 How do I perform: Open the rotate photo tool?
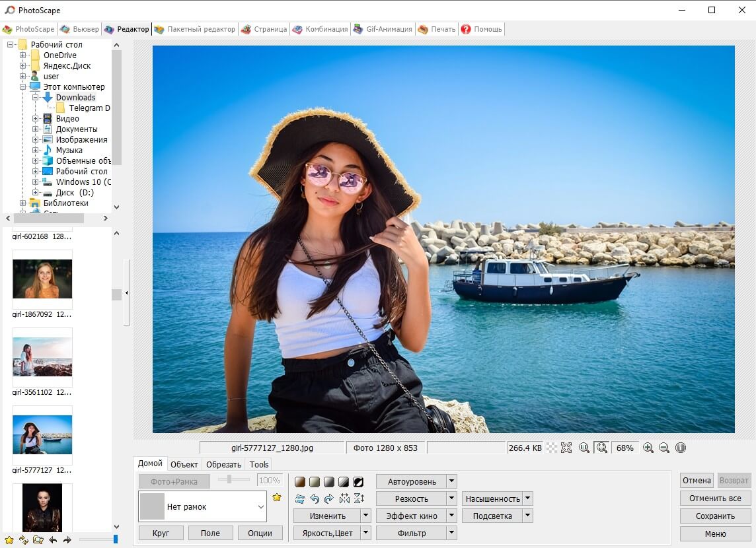301,498
